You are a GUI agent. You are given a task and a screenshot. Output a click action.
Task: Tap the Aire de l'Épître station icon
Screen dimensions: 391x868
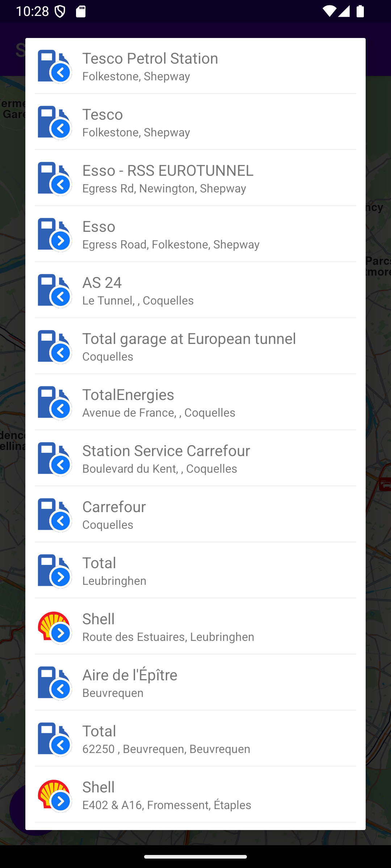click(54, 683)
